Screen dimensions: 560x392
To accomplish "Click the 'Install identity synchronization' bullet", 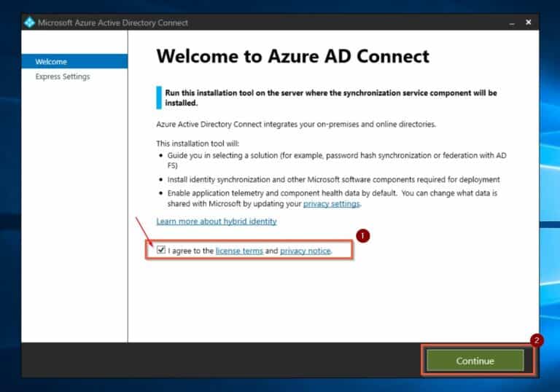I will [x=333, y=179].
